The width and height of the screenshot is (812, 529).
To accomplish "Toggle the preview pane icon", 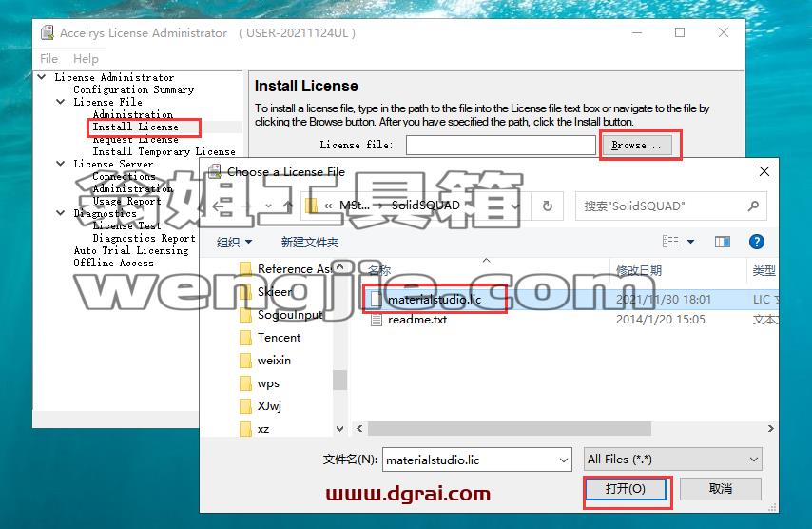I will [x=723, y=242].
